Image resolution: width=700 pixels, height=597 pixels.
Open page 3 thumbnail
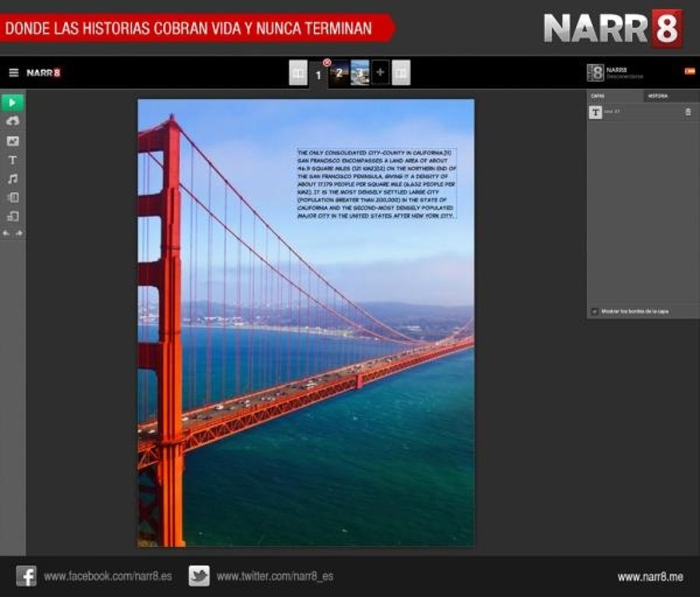pos(360,73)
